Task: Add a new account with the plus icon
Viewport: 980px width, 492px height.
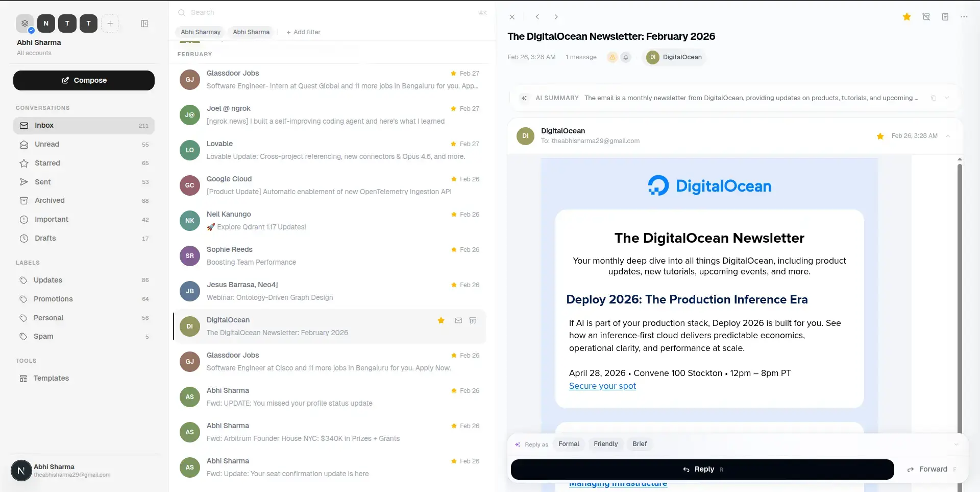Action: [110, 23]
